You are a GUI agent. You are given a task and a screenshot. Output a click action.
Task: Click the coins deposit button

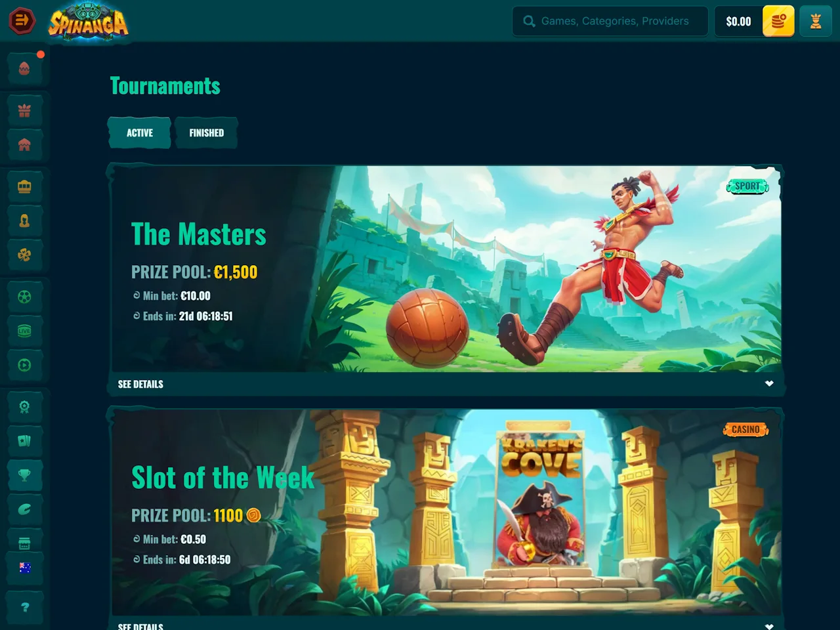click(x=778, y=21)
